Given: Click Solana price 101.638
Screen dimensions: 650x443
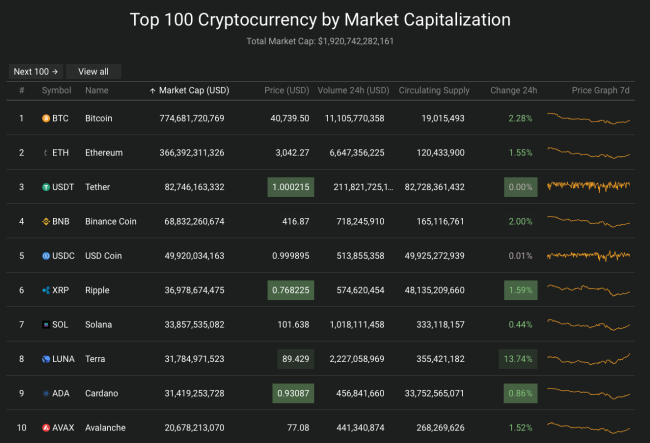Looking at the screenshot, I should pyautogui.click(x=293, y=325).
